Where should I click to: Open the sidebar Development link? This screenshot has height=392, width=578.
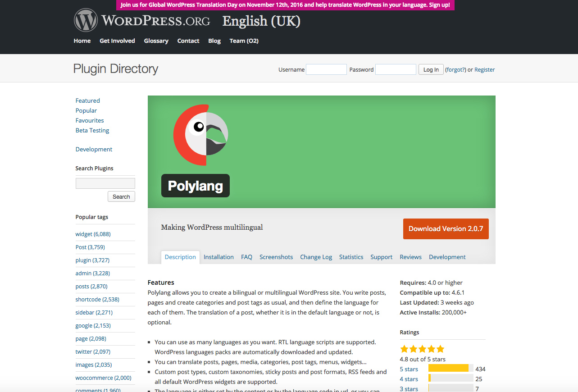pyautogui.click(x=94, y=149)
